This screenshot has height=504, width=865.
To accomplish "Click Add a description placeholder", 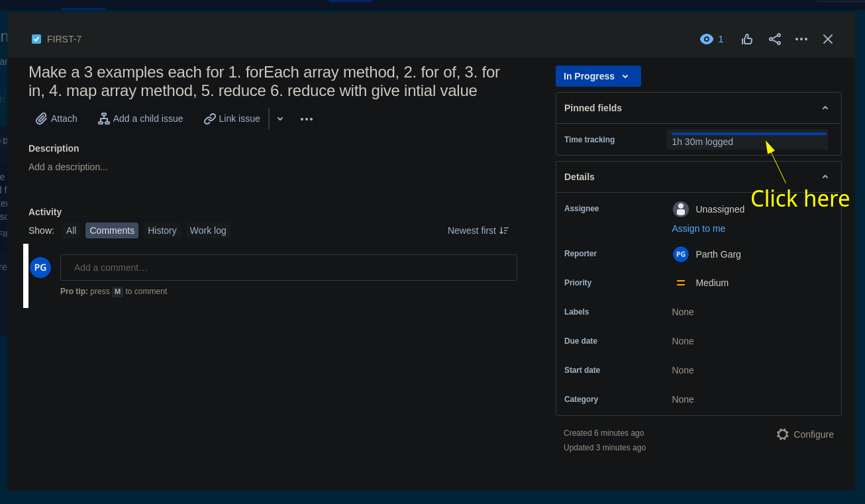I will coord(68,167).
